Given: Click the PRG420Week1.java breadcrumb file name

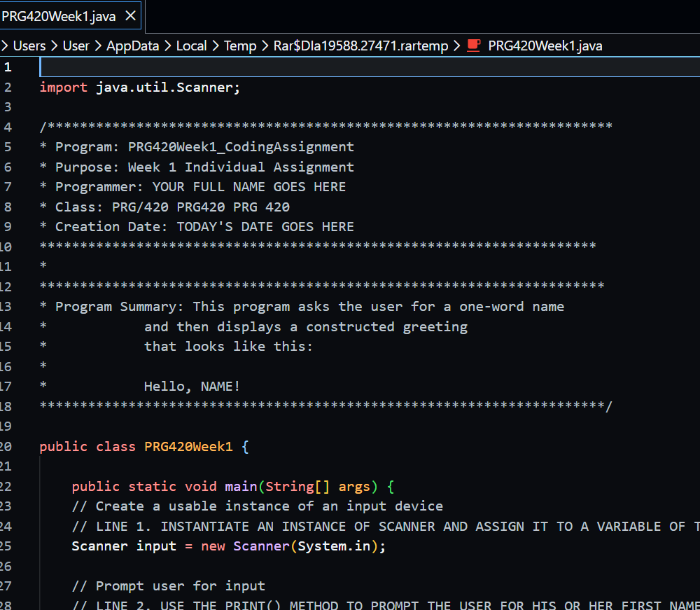Looking at the screenshot, I should coord(545,46).
